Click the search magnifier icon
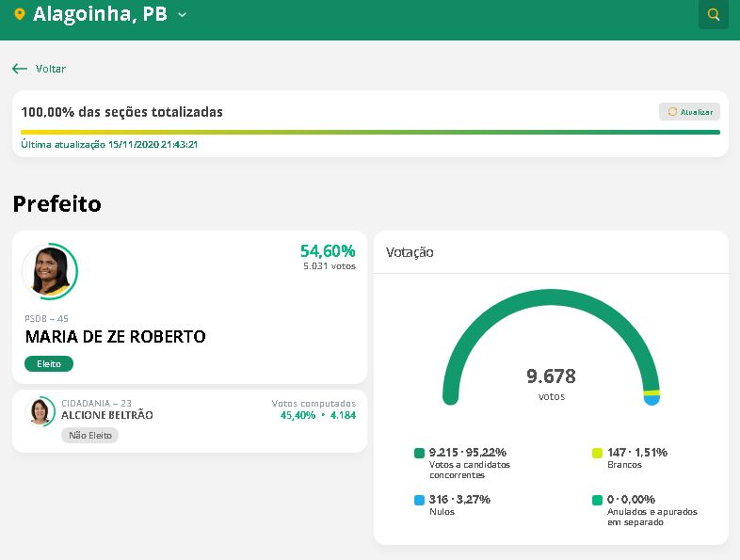Screen dimensions: 740x560 714,15
